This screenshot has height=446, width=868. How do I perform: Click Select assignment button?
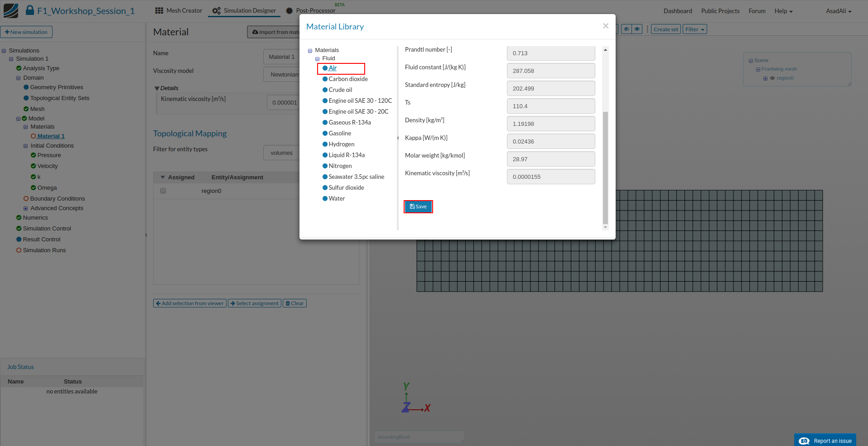(x=255, y=303)
